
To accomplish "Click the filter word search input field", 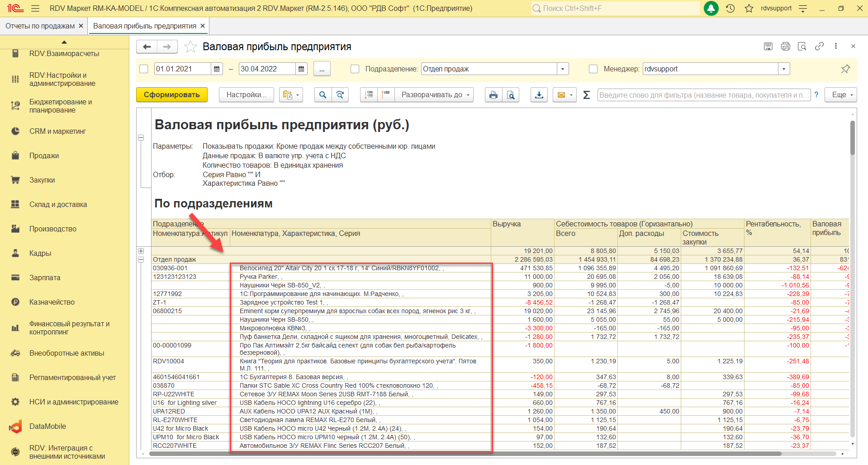I will pyautogui.click(x=703, y=95).
